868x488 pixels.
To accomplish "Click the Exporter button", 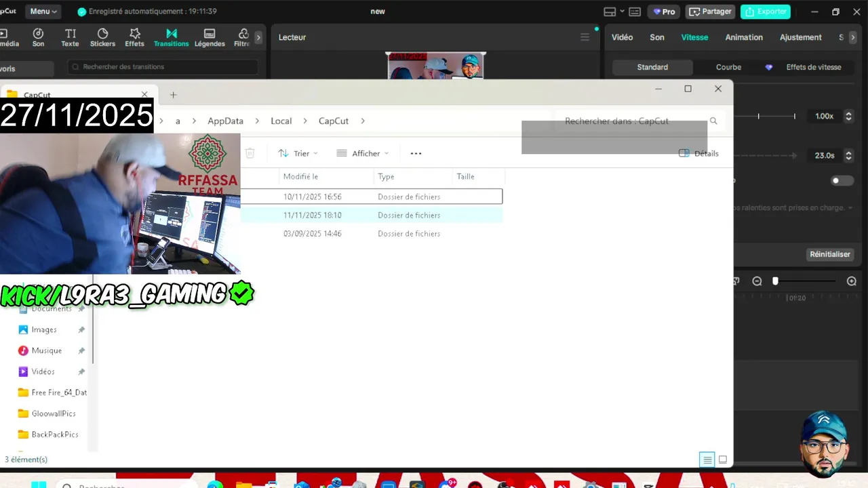I will [766, 12].
